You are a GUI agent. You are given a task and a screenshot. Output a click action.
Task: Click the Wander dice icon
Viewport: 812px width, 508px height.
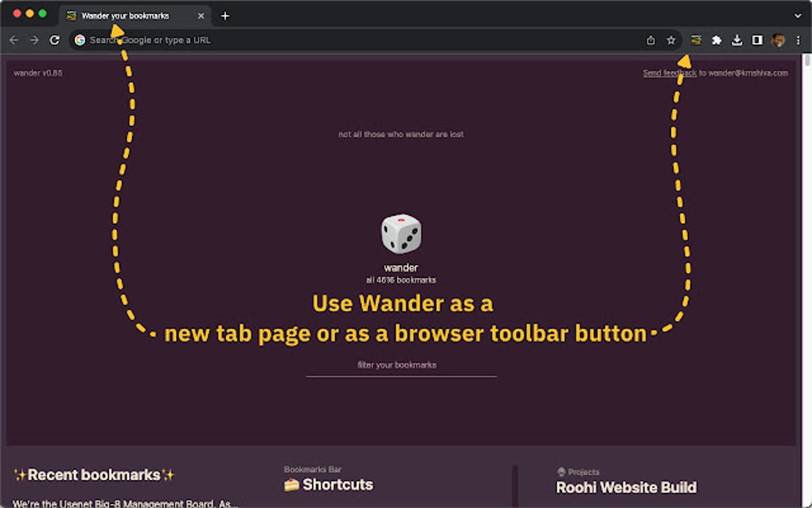[x=400, y=233]
